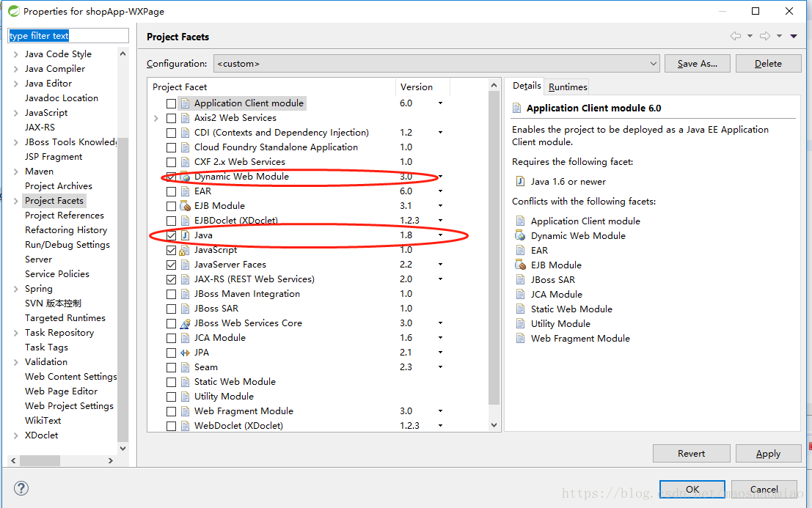812x508 pixels.
Task: Click the Utility Module icon in conflicts list
Action: [x=520, y=324]
